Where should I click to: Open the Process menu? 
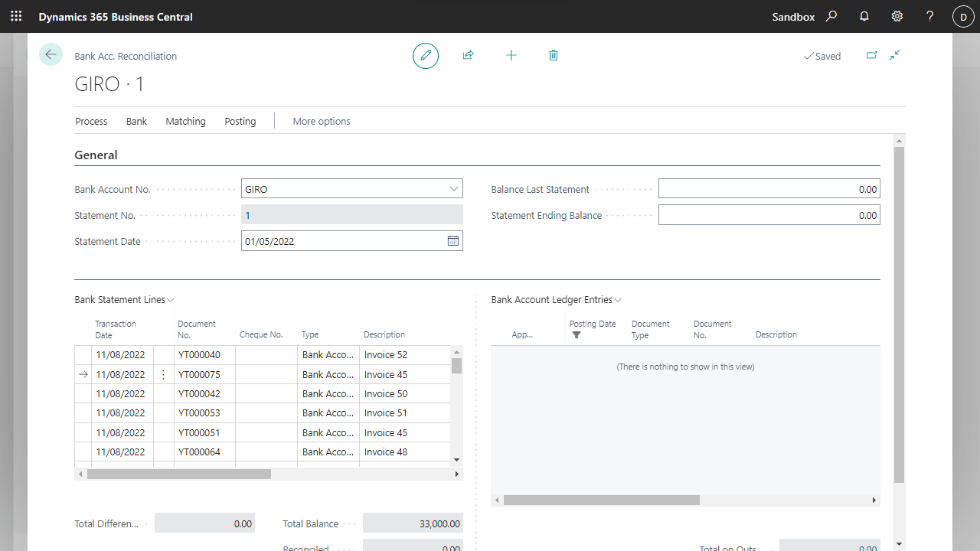pyautogui.click(x=91, y=121)
